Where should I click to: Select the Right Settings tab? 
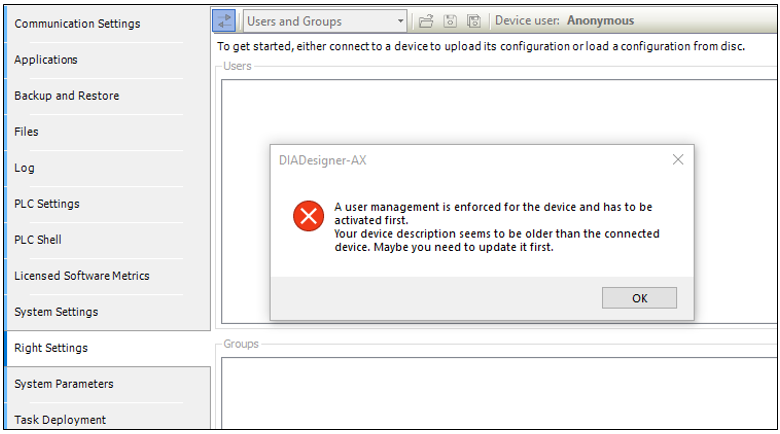point(51,347)
